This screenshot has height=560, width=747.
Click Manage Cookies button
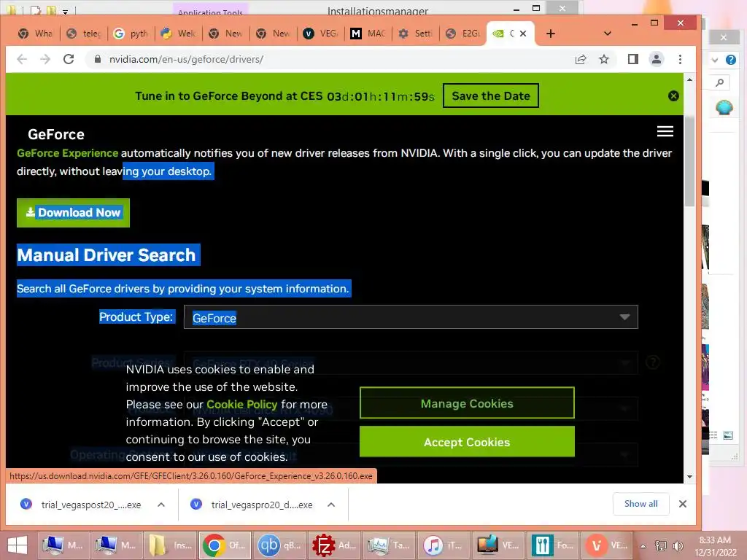[467, 403]
